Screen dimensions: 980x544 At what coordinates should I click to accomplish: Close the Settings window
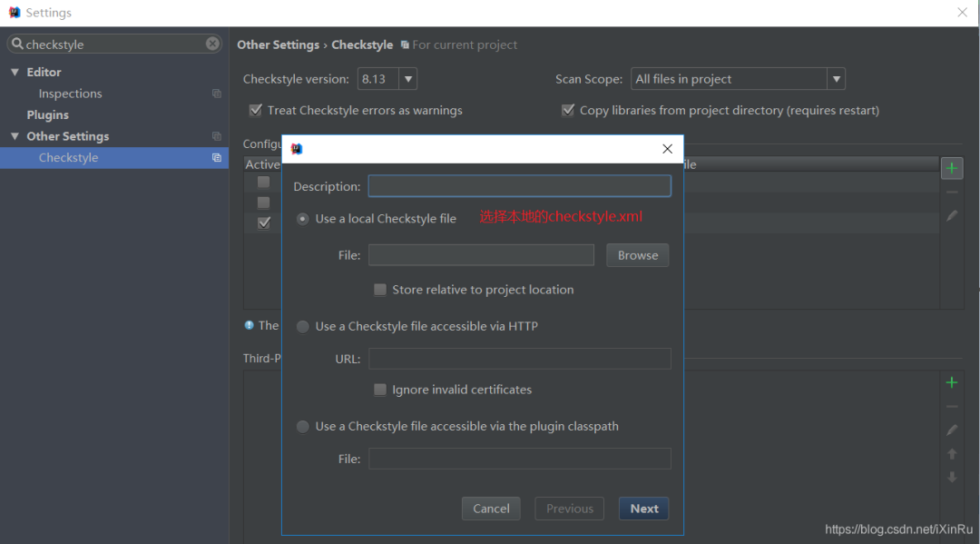963,13
